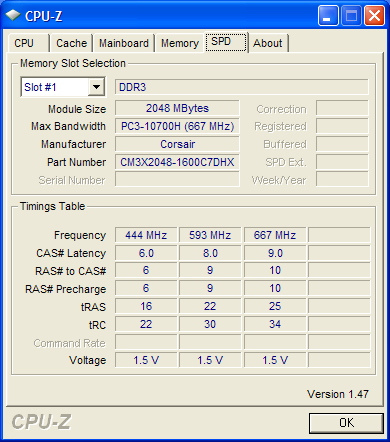Image resolution: width=390 pixels, height=442 pixels.
Task: Click the PC3-10700H (667 MHz) bandwidth value
Action: (177, 126)
